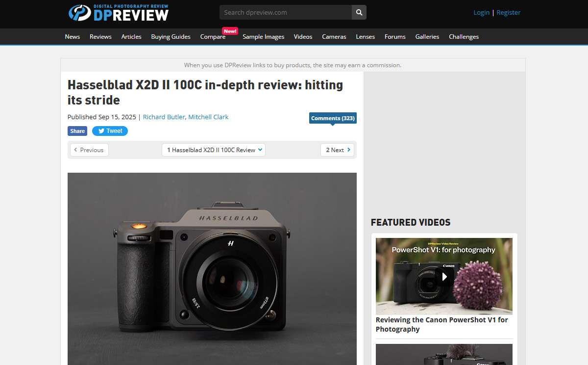
Task: Open the Challenges menu item
Action: click(464, 37)
